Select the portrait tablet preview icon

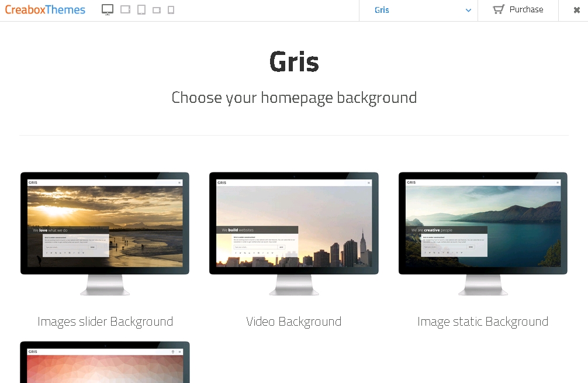[x=141, y=10]
